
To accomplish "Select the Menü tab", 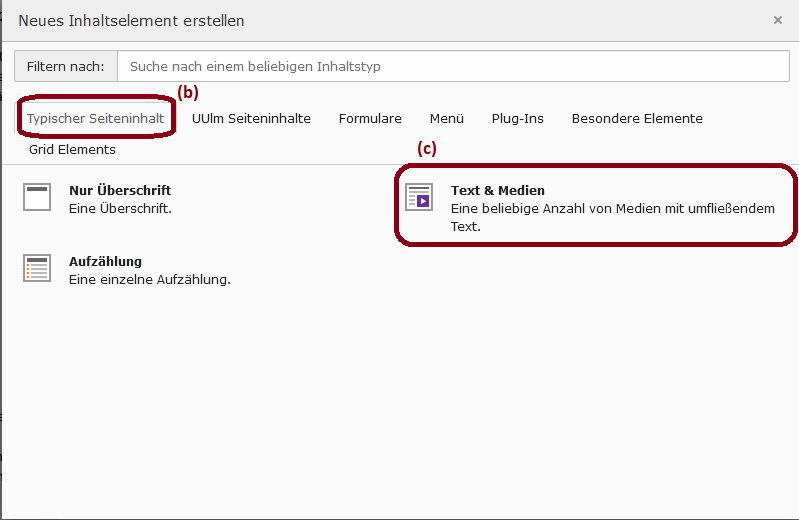I will pos(447,118).
